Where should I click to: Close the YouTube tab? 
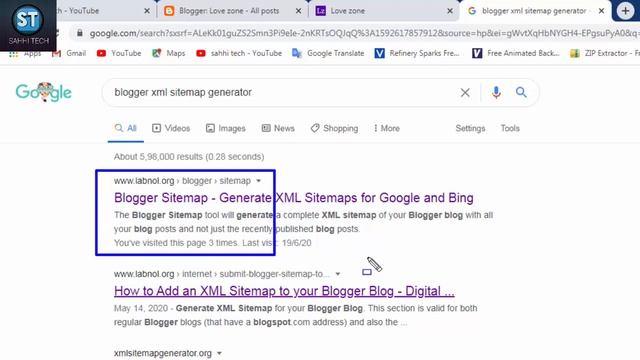147,11
